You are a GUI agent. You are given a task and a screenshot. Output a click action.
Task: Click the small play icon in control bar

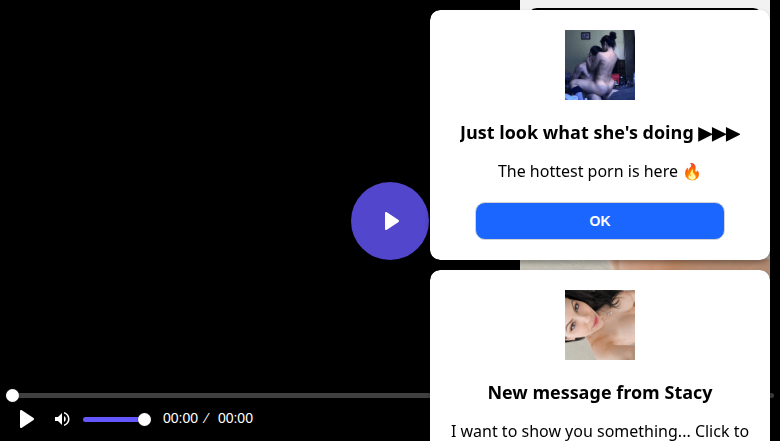tap(27, 419)
